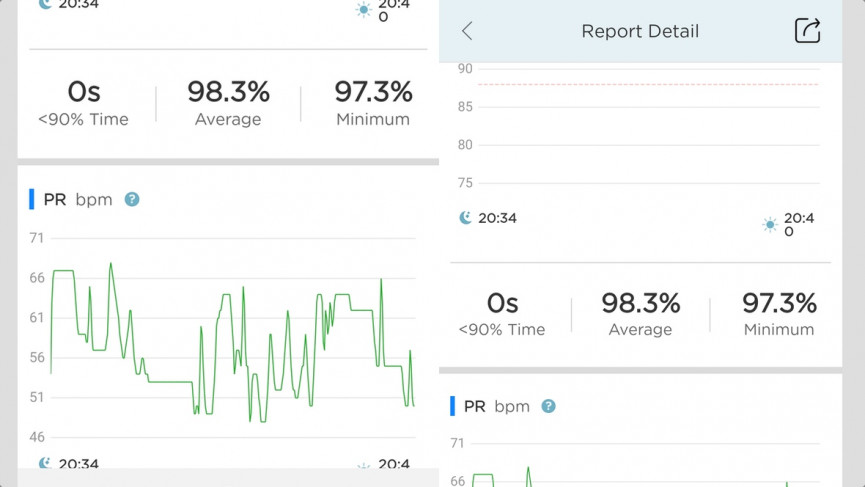The height and width of the screenshot is (487, 865).
Task: Tap the moon icon below the left PR chart
Action: coord(45,464)
